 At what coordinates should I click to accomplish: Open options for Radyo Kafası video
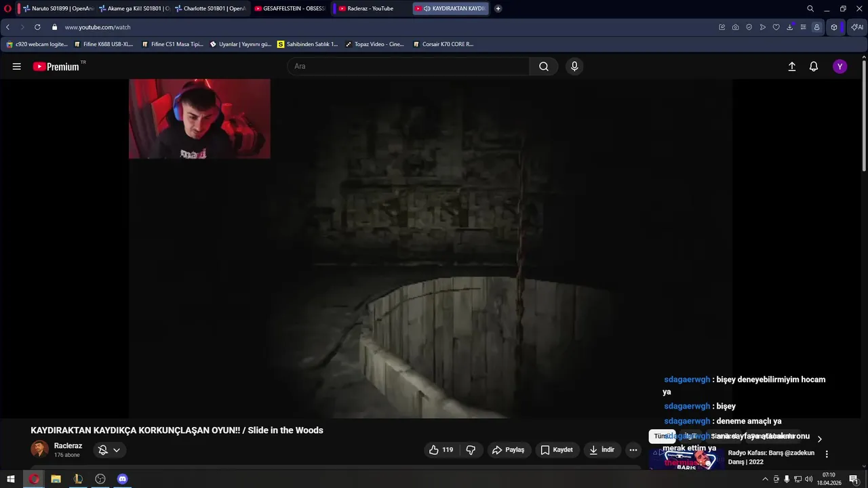pos(827,454)
